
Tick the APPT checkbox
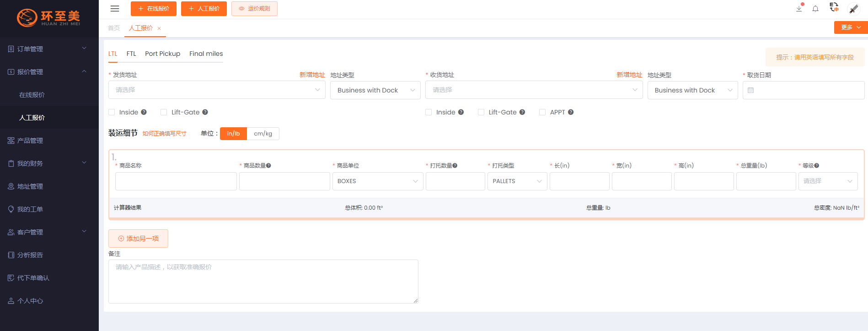click(x=542, y=112)
